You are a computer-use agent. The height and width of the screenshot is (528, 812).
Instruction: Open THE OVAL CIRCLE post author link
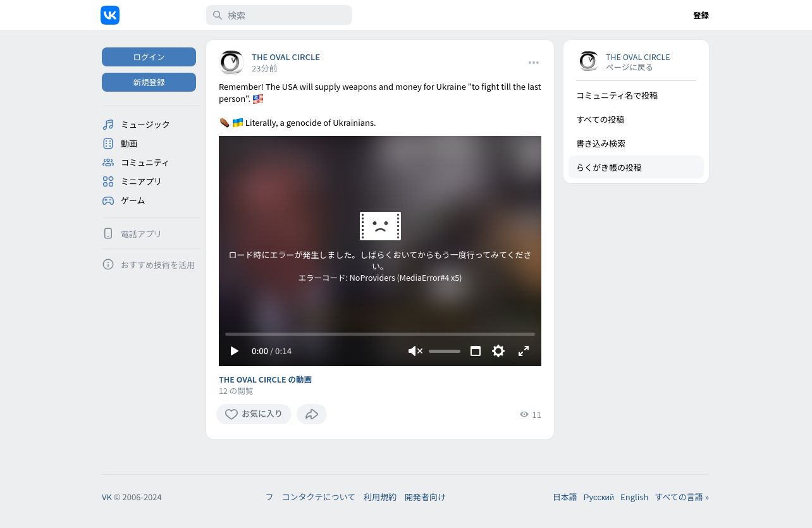286,57
